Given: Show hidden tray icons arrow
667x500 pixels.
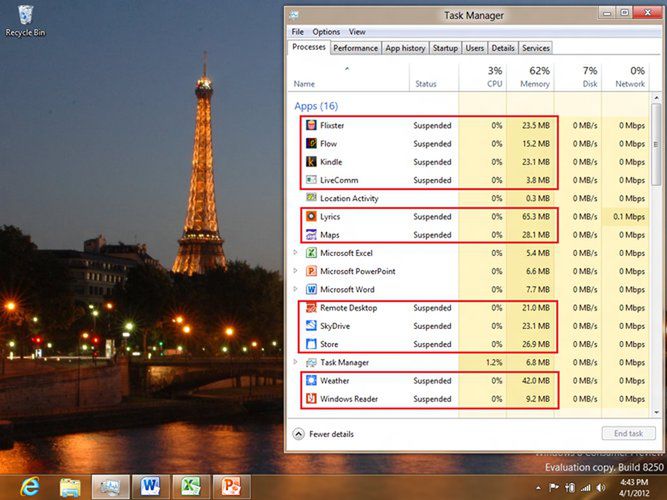Looking at the screenshot, I should [x=539, y=488].
